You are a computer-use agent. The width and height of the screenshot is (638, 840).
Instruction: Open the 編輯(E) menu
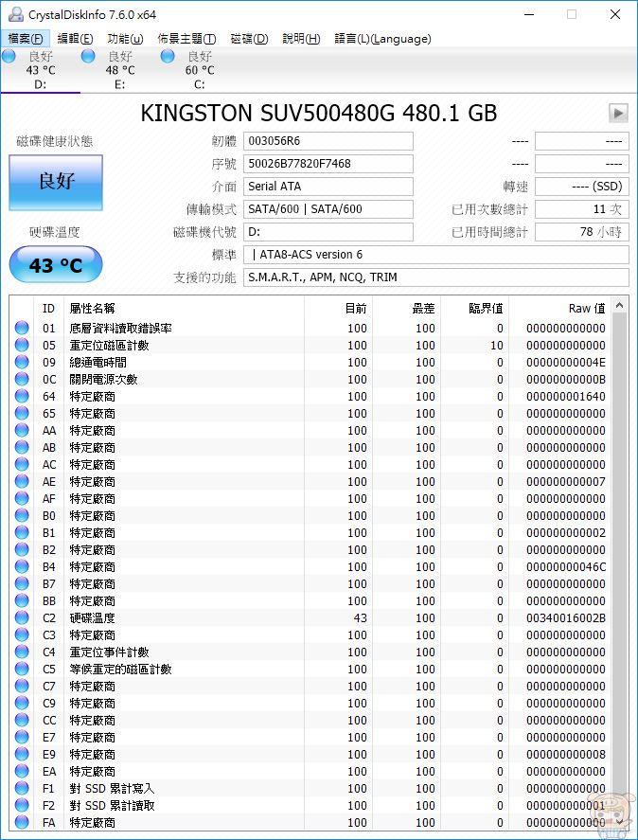click(x=75, y=39)
